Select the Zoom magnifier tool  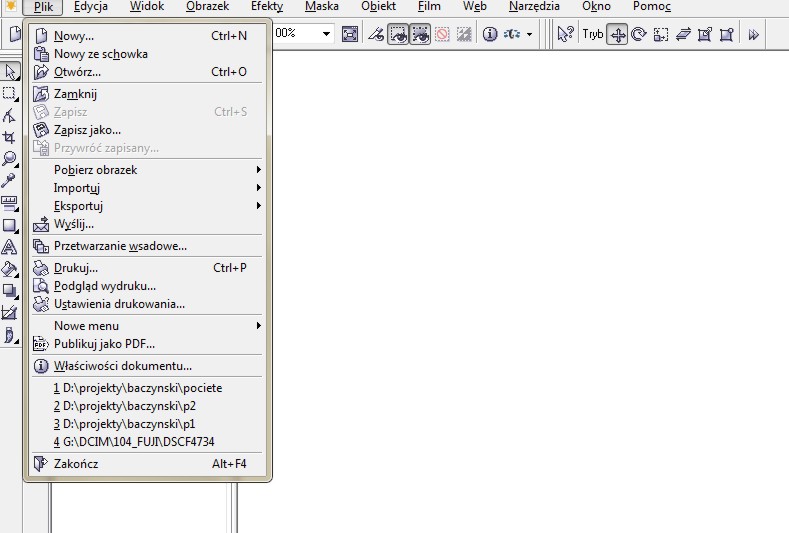point(10,159)
